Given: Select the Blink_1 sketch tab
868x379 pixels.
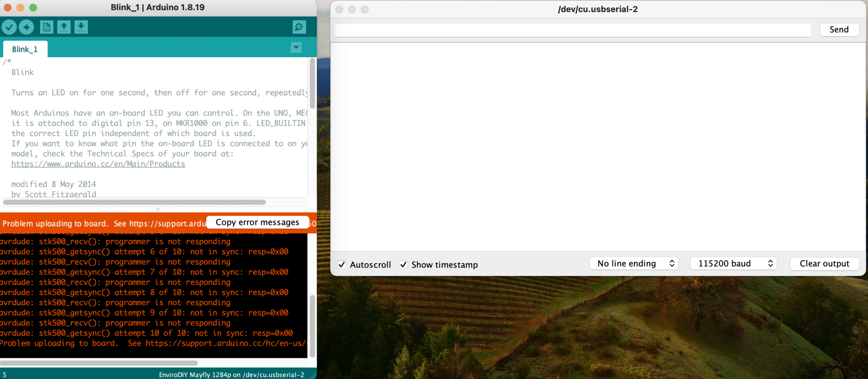Looking at the screenshot, I should [x=25, y=49].
